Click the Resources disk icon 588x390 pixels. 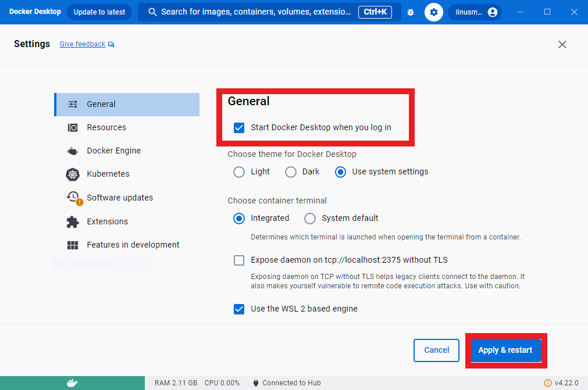[73, 128]
